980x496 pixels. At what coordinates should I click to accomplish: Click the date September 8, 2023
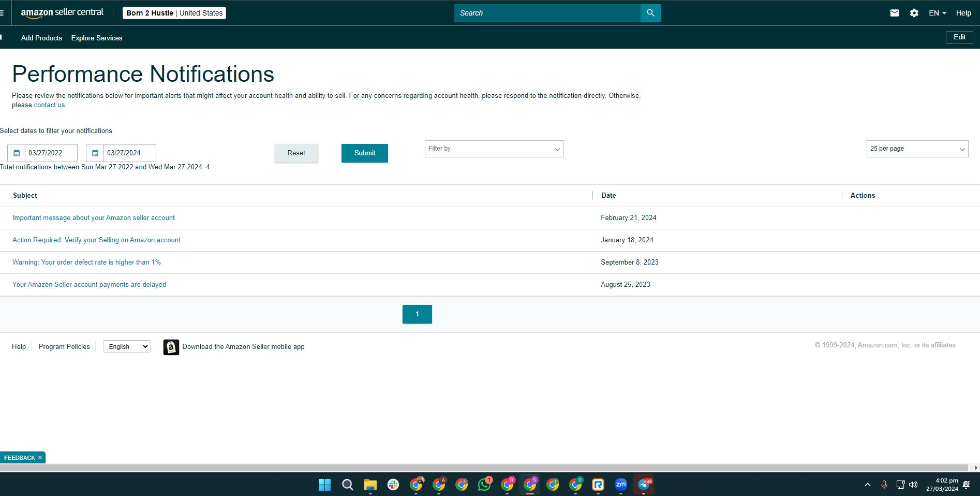(630, 262)
